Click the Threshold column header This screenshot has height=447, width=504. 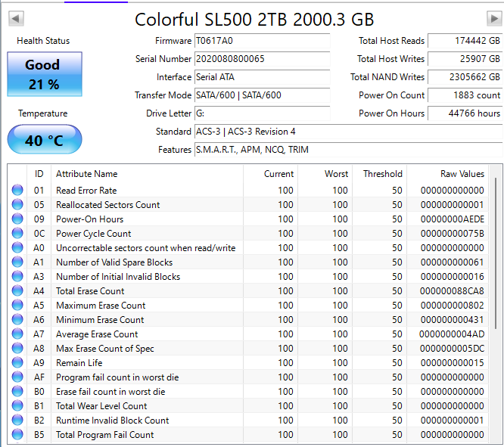pos(380,174)
